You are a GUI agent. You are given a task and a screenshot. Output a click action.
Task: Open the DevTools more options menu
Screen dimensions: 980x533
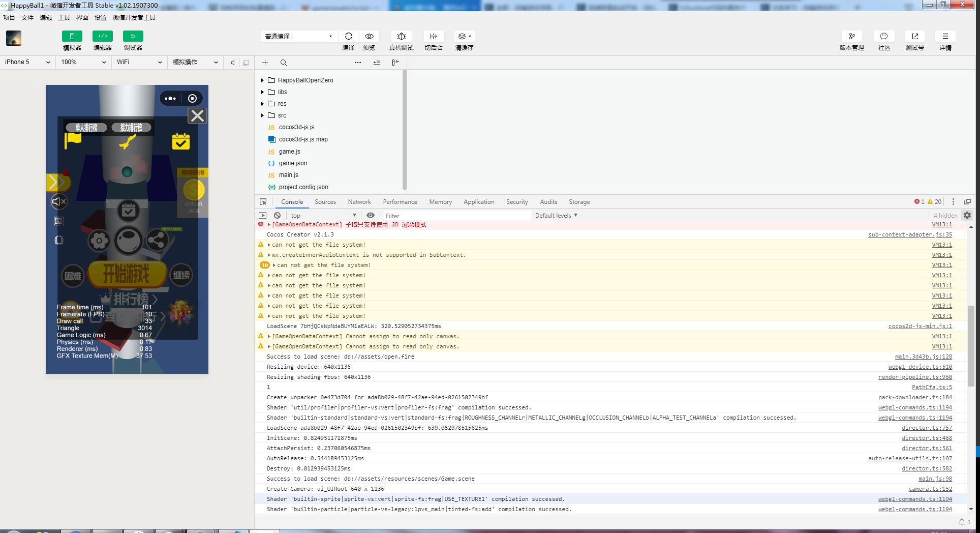[954, 202]
